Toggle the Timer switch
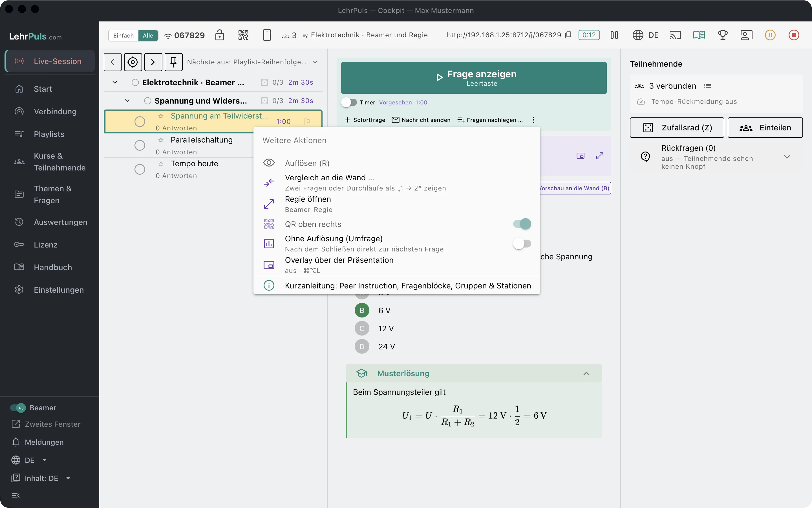This screenshot has height=508, width=812. coord(349,102)
